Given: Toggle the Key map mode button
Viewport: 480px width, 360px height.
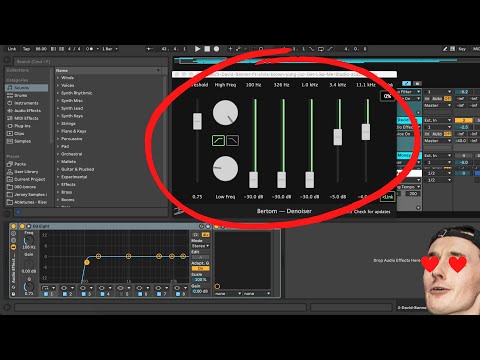Looking at the screenshot, I should 462,49.
